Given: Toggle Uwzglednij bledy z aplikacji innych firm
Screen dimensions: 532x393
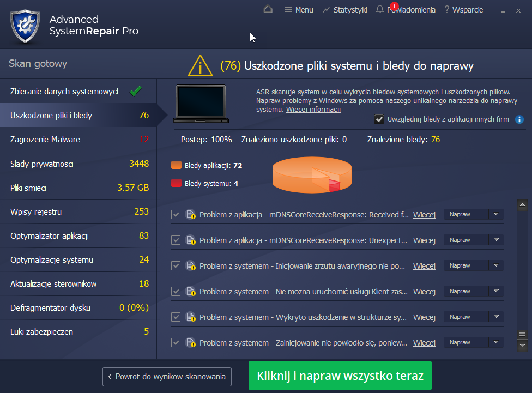Looking at the screenshot, I should pyautogui.click(x=379, y=119).
